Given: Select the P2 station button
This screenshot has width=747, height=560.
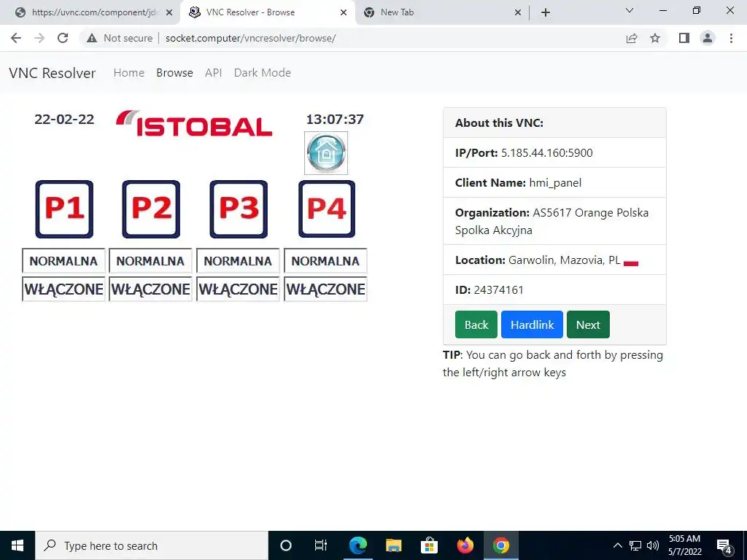Looking at the screenshot, I should (x=151, y=209).
